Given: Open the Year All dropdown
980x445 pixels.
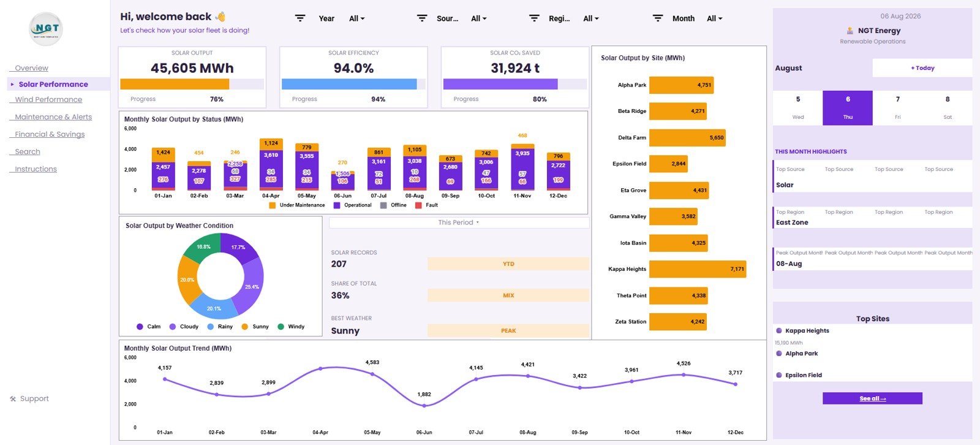Looking at the screenshot, I should pyautogui.click(x=356, y=18).
